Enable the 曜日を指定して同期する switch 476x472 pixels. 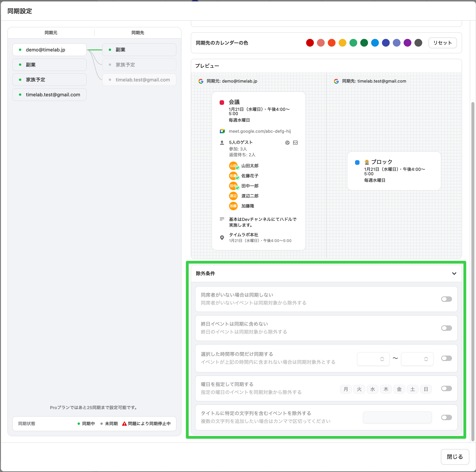coord(446,389)
